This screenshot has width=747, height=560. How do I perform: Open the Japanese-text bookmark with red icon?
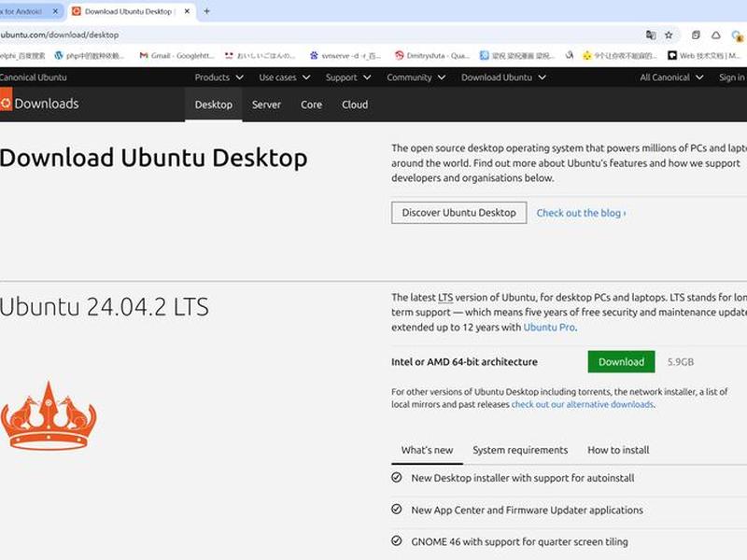261,56
